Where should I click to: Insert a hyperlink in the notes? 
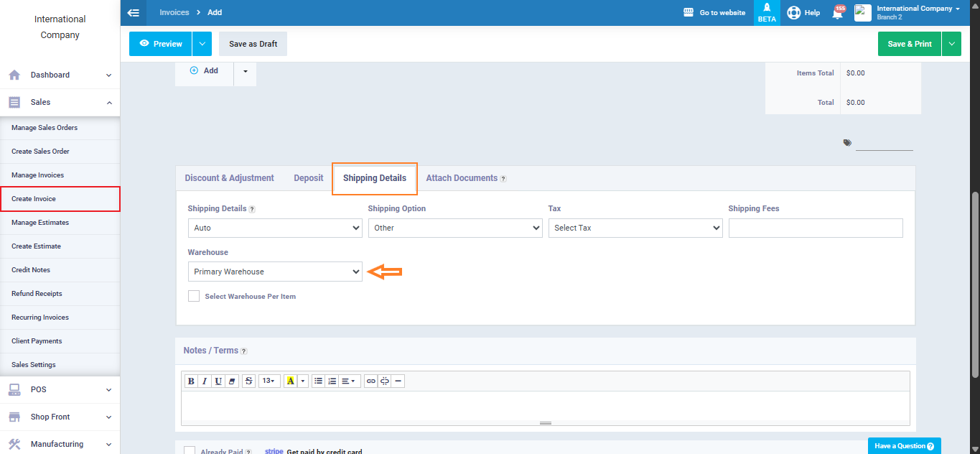(370, 381)
